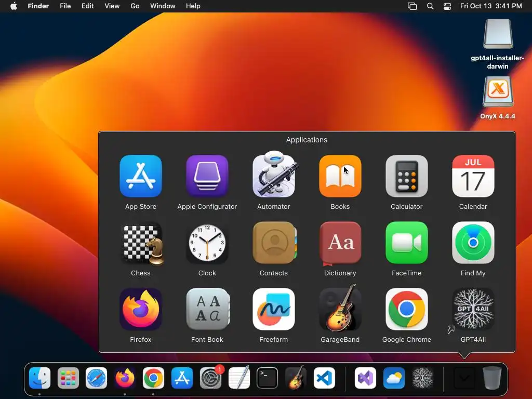Launch Calculator from the Applications stack
The width and height of the screenshot is (532, 399).
tap(406, 176)
